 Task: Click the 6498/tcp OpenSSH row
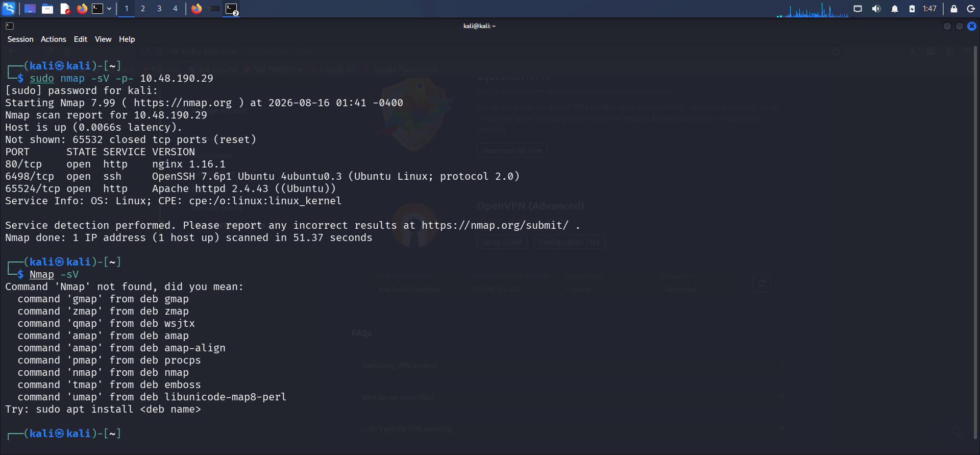[x=262, y=176]
